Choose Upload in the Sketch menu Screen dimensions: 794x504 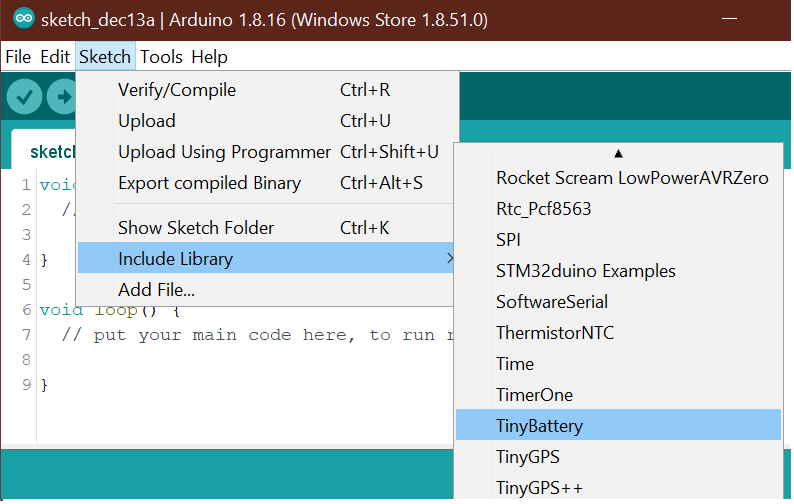[265, 121]
